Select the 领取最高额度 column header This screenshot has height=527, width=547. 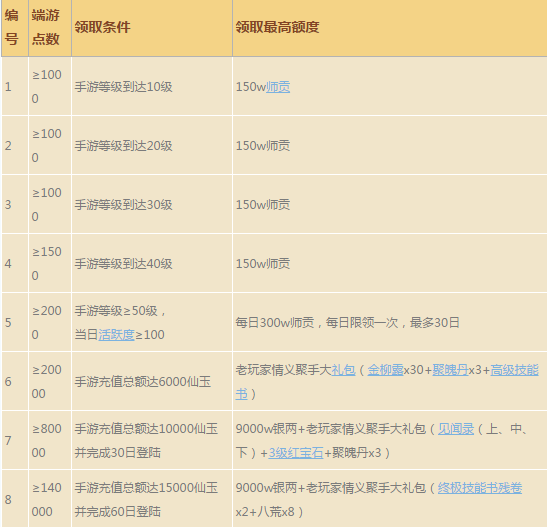coord(390,28)
